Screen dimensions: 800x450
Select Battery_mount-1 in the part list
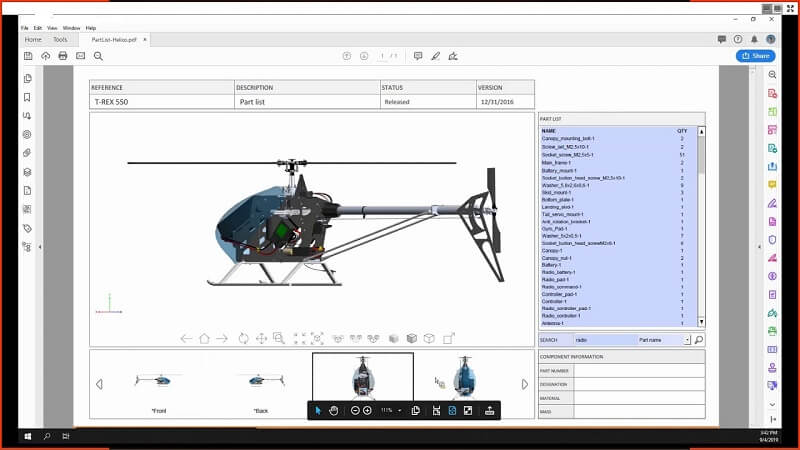[558, 170]
